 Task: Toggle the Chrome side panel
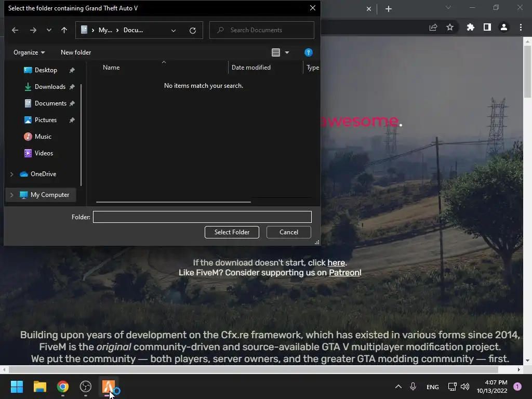click(487, 28)
